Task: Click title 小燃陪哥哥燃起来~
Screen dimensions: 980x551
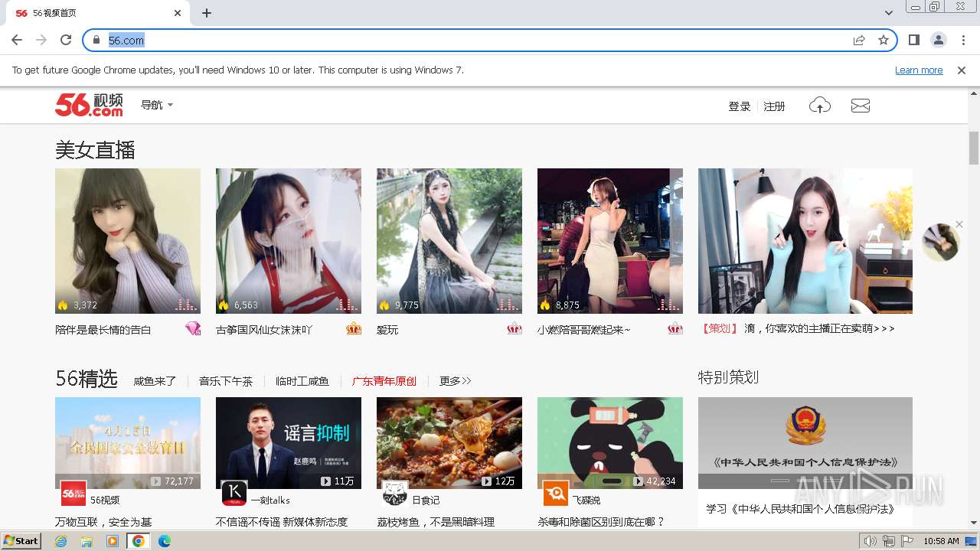Action: point(584,330)
